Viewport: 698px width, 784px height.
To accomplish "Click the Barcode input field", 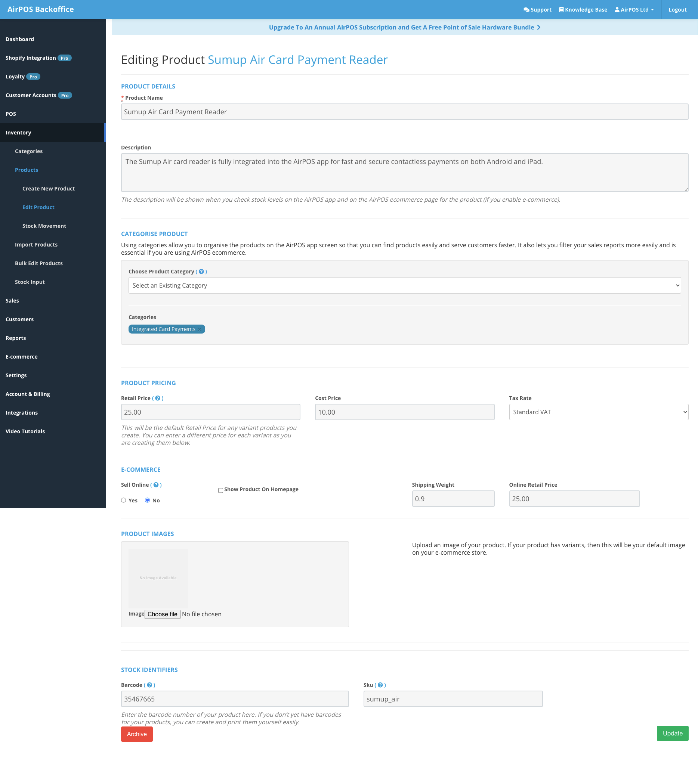I will 235,699.
